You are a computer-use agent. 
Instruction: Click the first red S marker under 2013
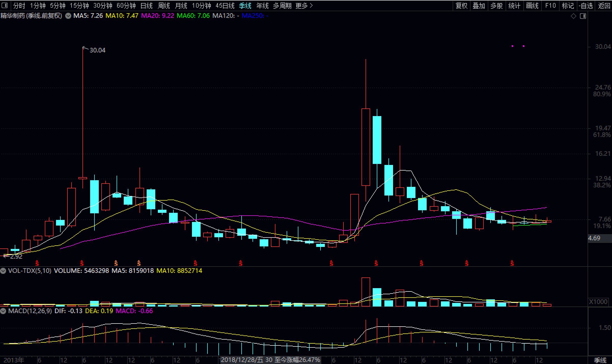(x=37, y=263)
